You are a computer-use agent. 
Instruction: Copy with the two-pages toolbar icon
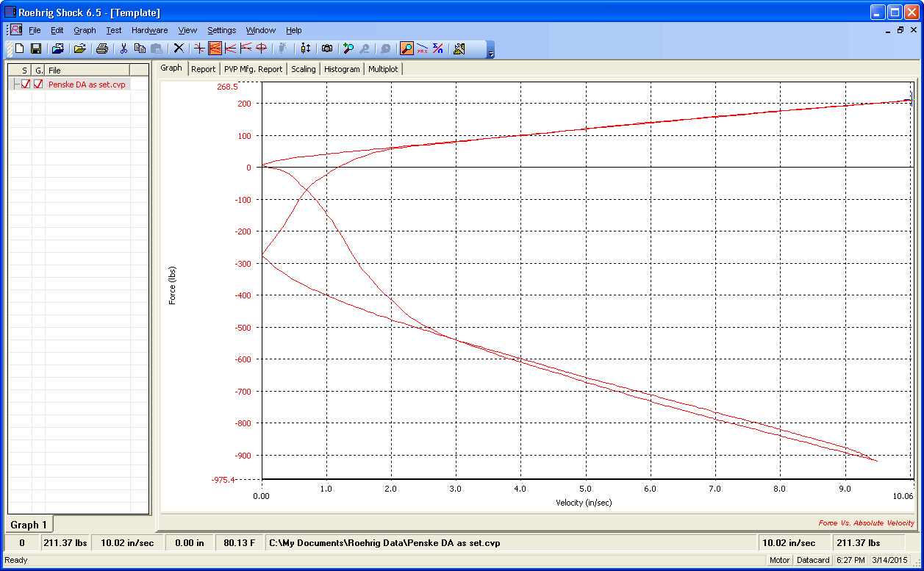pyautogui.click(x=140, y=49)
